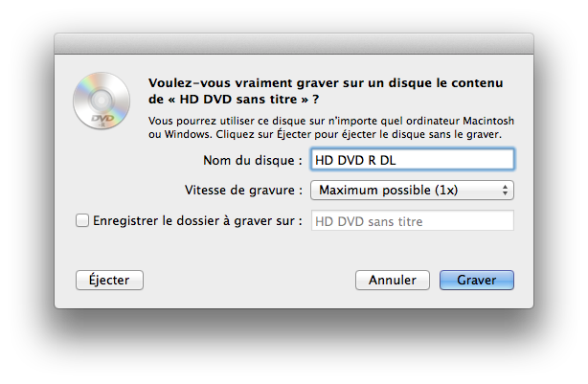The height and width of the screenshot is (384, 588).
Task: Click the Enregistrer le dossier à graver sur label
Action: coord(197,221)
